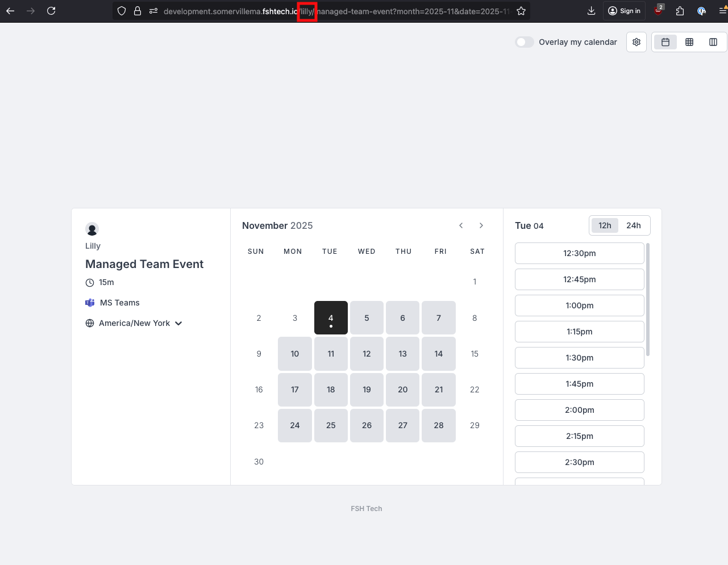The height and width of the screenshot is (565, 728).
Task: Switch to the weekly grid view icon
Action: pos(689,42)
